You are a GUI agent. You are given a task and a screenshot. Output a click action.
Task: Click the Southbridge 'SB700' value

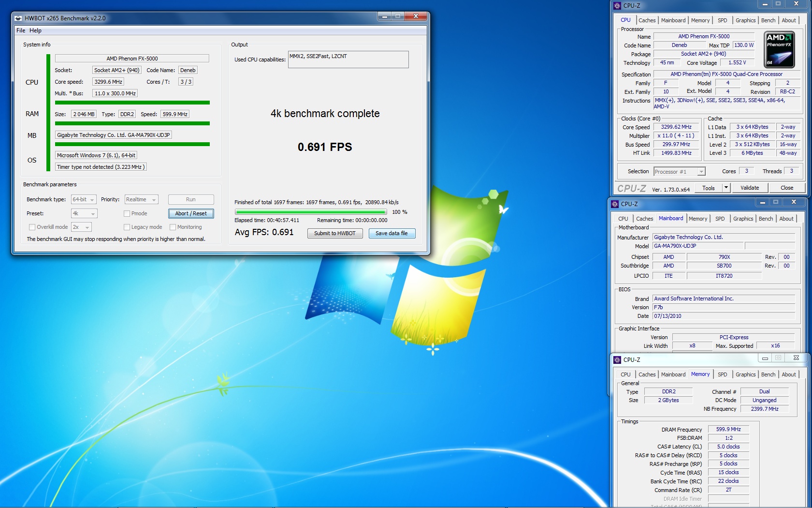724,266
